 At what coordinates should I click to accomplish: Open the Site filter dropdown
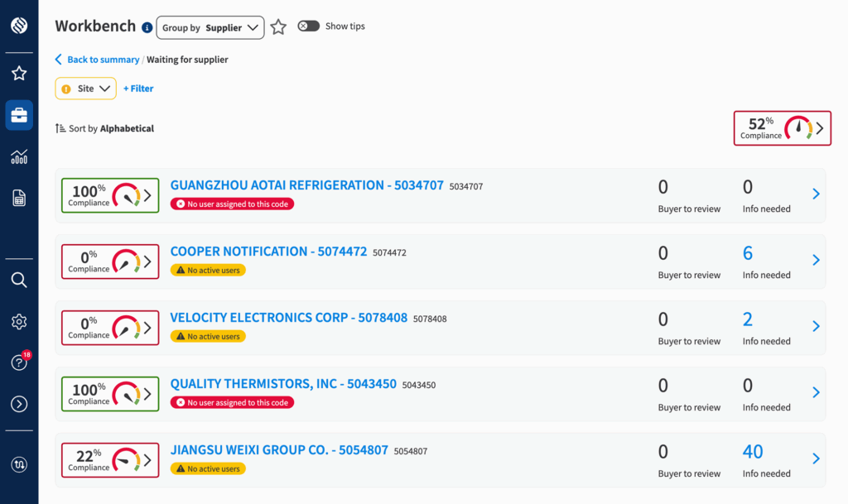[85, 89]
